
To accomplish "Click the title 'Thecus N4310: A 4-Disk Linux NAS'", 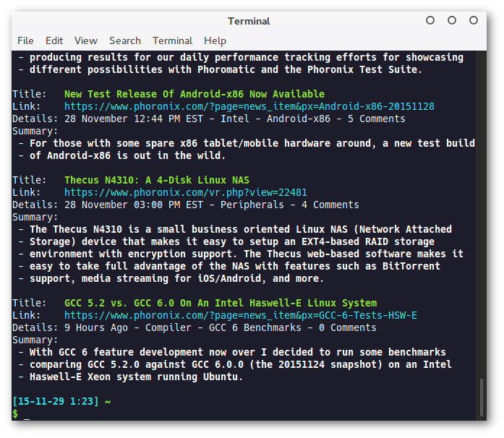I will 156,180.
